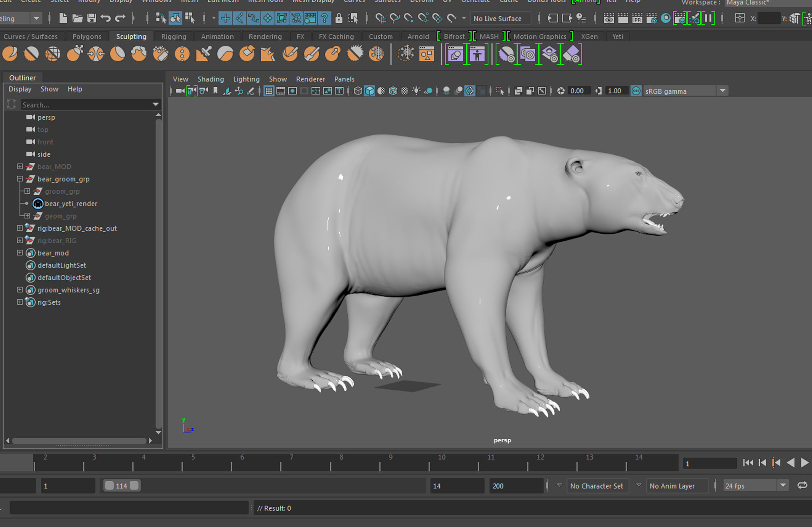Toggle the viewport Grid display
The image size is (812, 527).
click(269, 91)
